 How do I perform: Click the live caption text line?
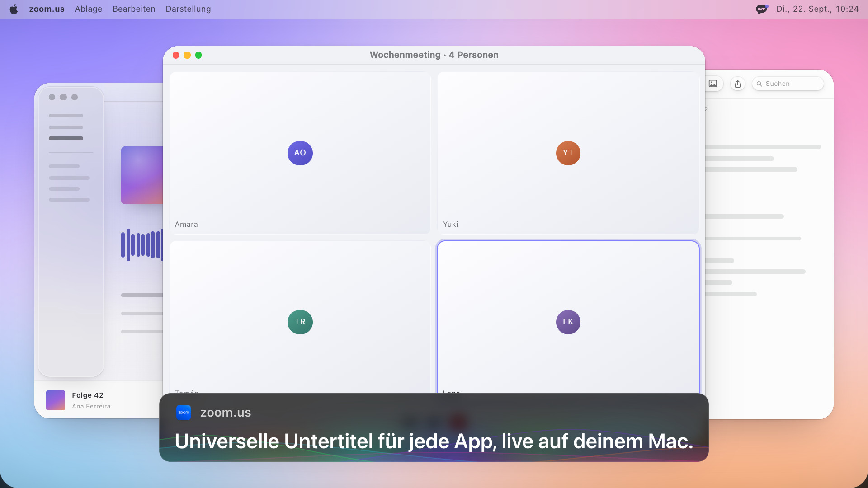(x=434, y=441)
